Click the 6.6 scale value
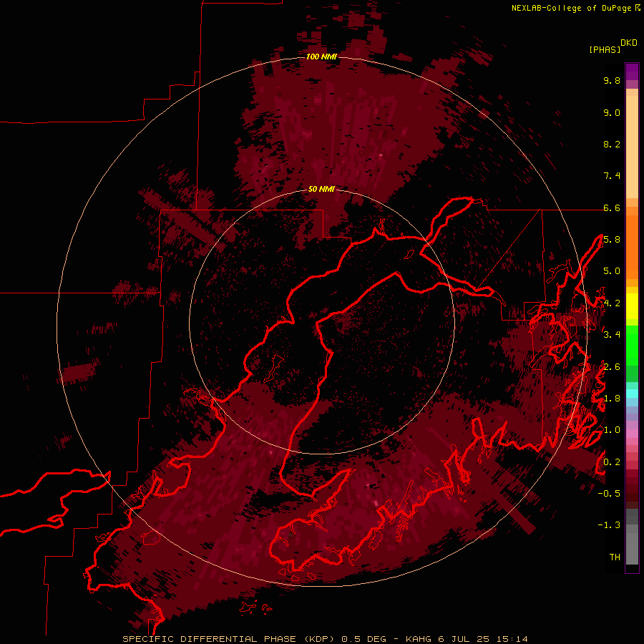Viewport: 644px width, 644px height. [x=612, y=208]
